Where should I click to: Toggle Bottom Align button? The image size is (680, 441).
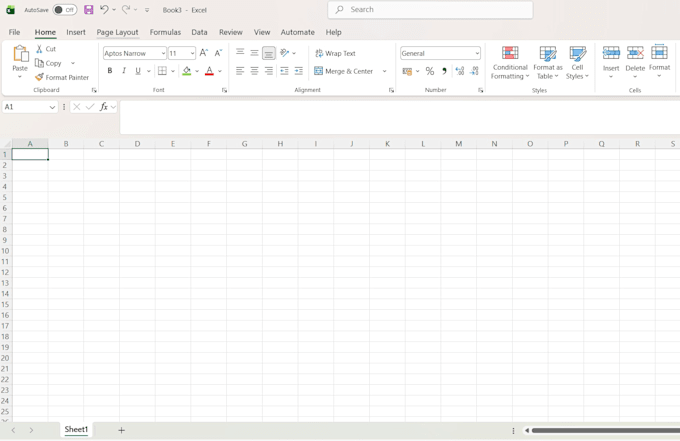click(269, 53)
